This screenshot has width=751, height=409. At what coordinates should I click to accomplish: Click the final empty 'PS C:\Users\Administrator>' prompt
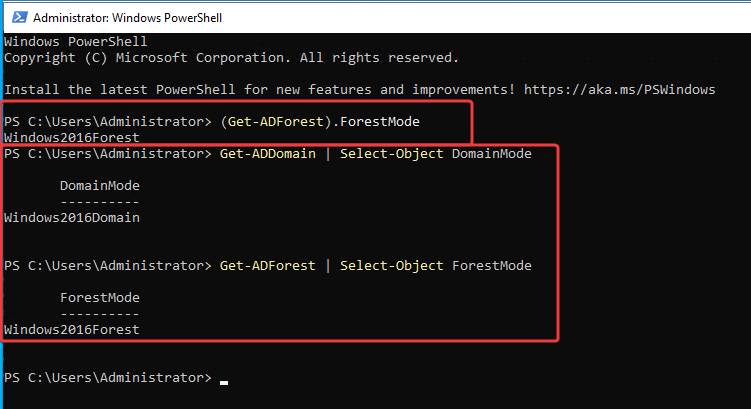[x=107, y=377]
